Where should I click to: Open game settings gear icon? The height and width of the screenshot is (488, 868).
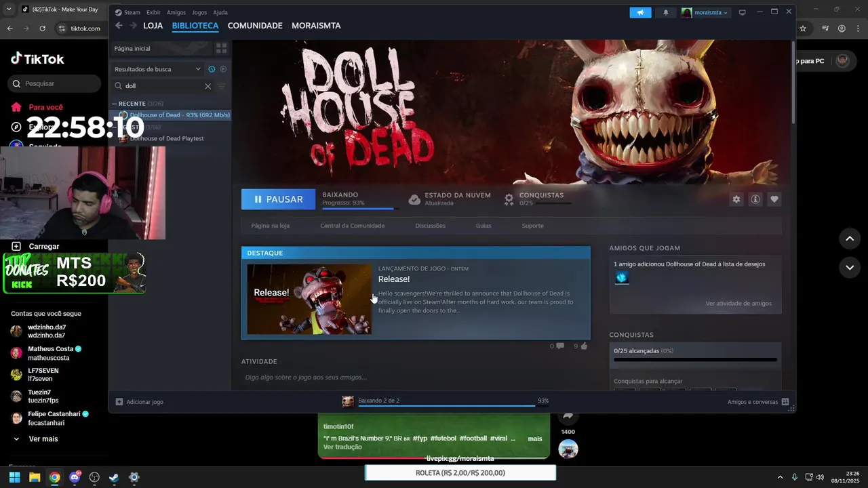pos(736,199)
